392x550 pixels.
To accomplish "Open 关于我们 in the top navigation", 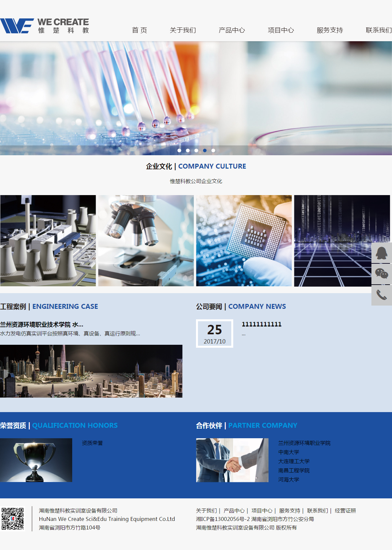I will point(183,30).
